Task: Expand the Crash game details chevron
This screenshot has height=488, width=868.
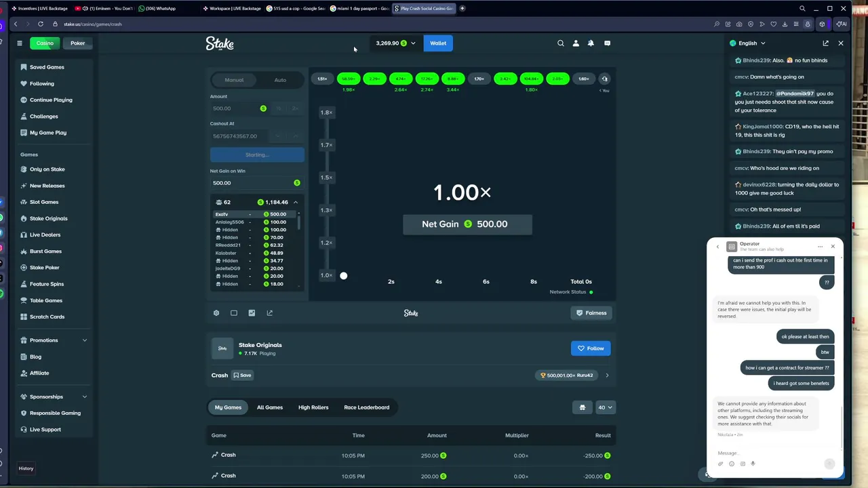Action: click(x=607, y=375)
